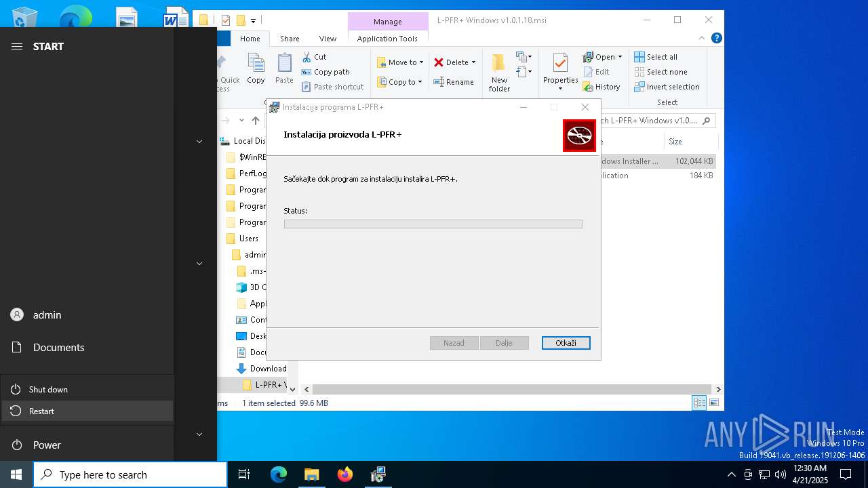The width and height of the screenshot is (868, 488).
Task: Open the Quick Access Toolbar customize dropdown
Action: (x=254, y=20)
